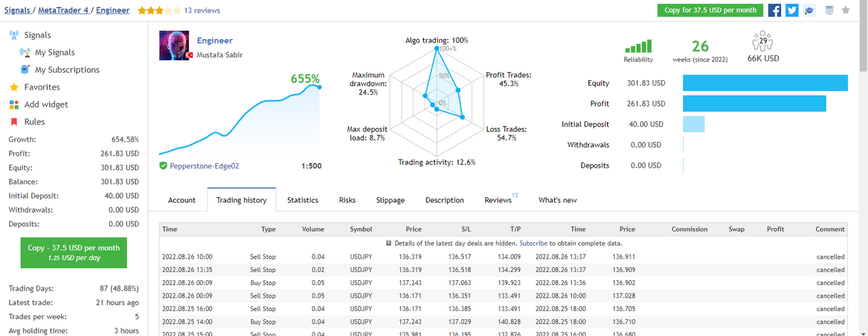
Task: Switch to the Description tab
Action: click(445, 200)
